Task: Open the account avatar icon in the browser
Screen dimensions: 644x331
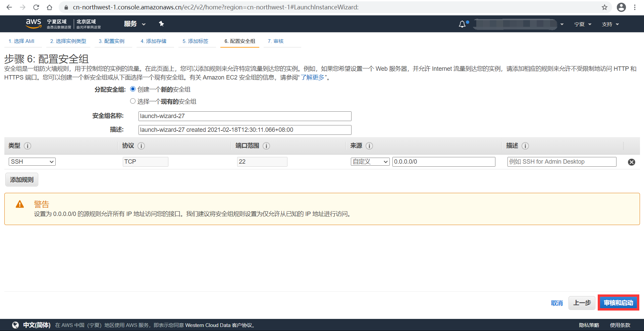Action: pos(622,7)
